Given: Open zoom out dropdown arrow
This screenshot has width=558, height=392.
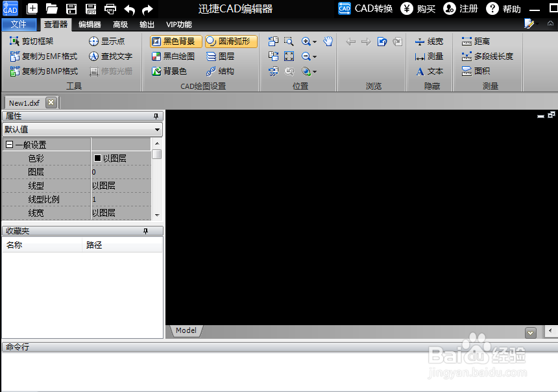Looking at the screenshot, I should click(315, 57).
